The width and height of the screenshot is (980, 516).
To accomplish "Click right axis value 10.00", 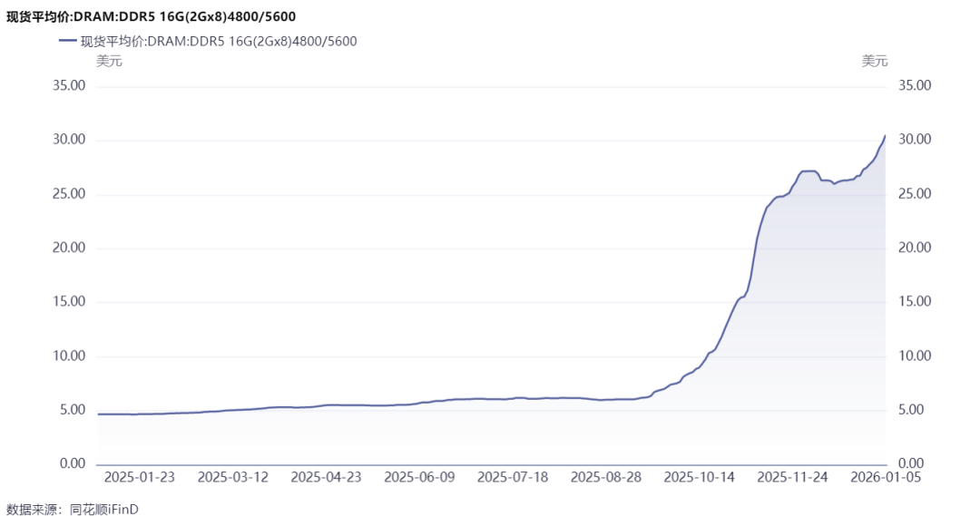I will [x=915, y=355].
